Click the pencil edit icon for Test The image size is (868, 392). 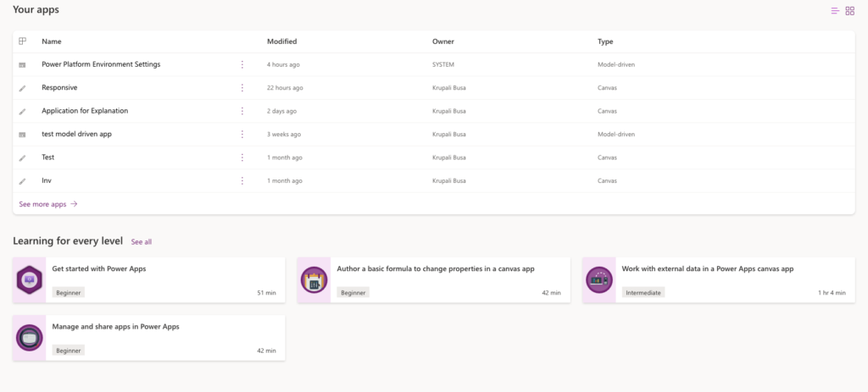point(22,158)
